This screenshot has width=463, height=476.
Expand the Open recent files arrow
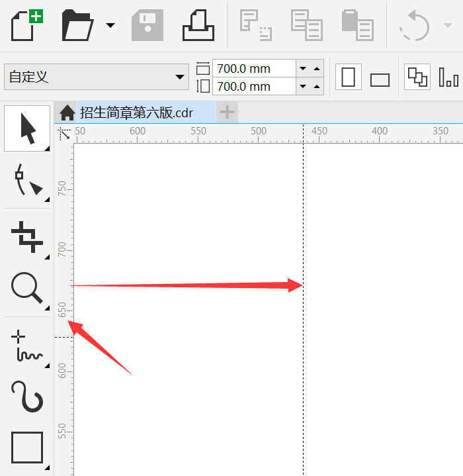tap(110, 25)
